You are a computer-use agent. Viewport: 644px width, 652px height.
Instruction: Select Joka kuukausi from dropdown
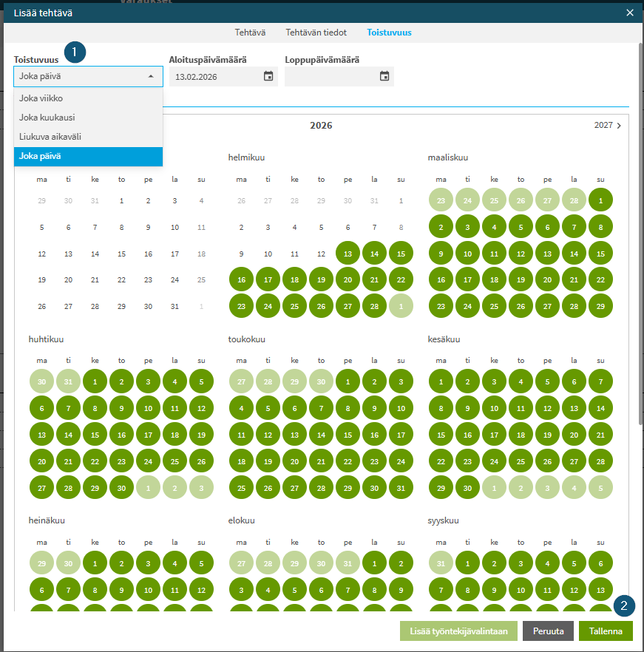point(88,118)
